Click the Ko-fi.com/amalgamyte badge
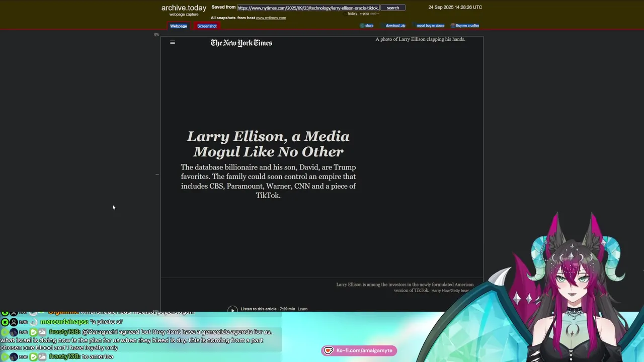 [x=359, y=350]
